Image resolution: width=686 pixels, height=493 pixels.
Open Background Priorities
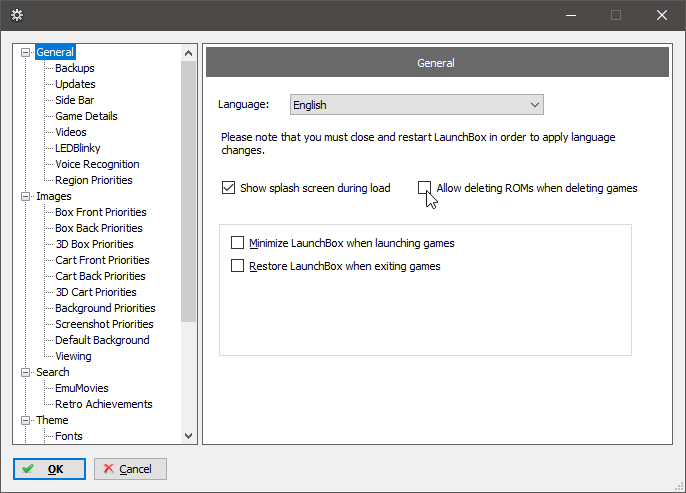pyautogui.click(x=105, y=308)
